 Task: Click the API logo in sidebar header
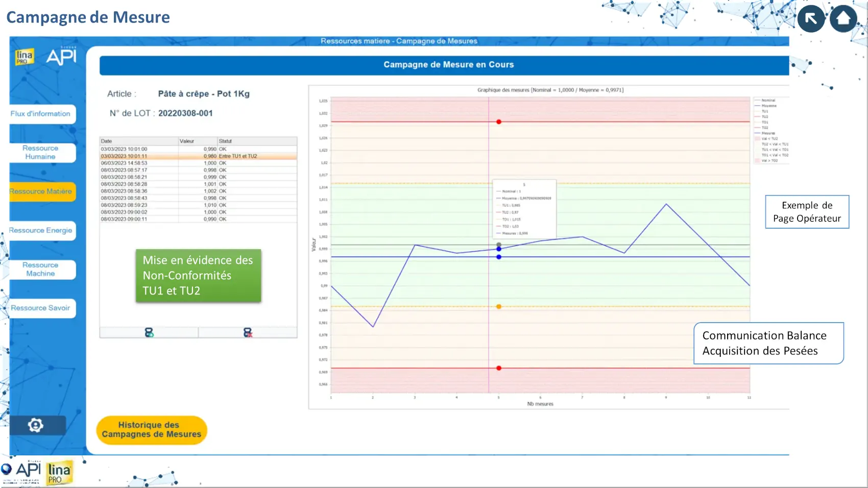(x=61, y=56)
